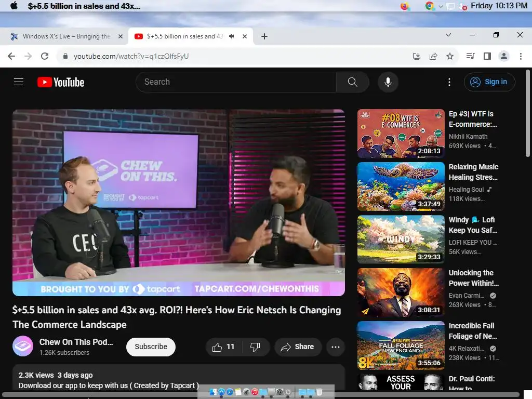Open Unlocking the Power Within thumbnail

tap(401, 292)
